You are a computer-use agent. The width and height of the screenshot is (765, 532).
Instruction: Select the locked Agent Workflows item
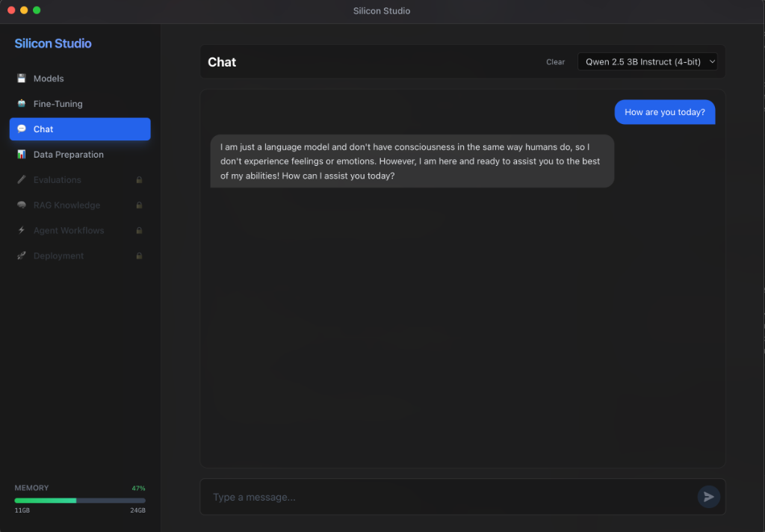tap(80, 230)
